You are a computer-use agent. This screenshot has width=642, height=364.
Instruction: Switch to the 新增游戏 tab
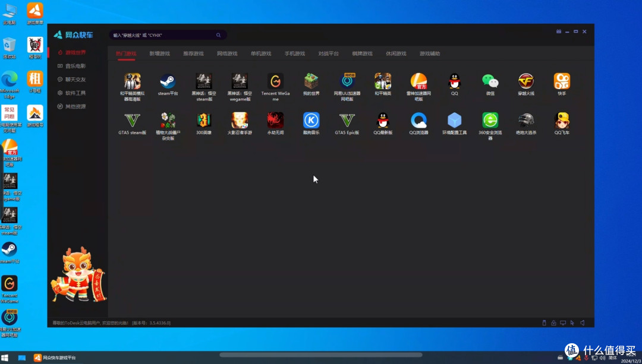[160, 53]
